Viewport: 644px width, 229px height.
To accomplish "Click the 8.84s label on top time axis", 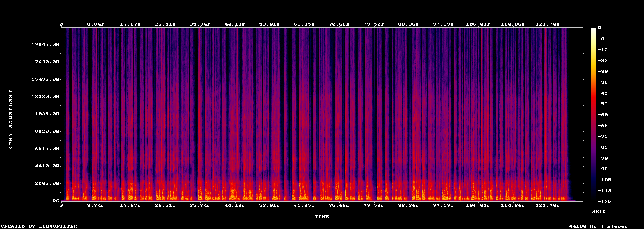I will click(x=96, y=24).
